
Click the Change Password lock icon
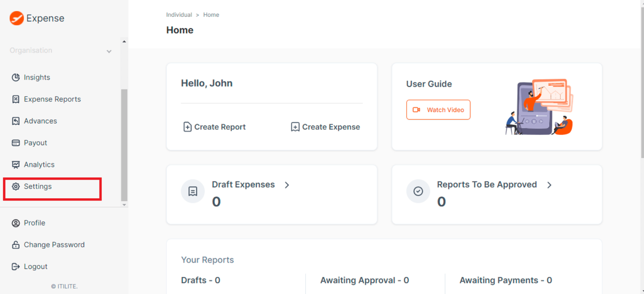point(16,244)
